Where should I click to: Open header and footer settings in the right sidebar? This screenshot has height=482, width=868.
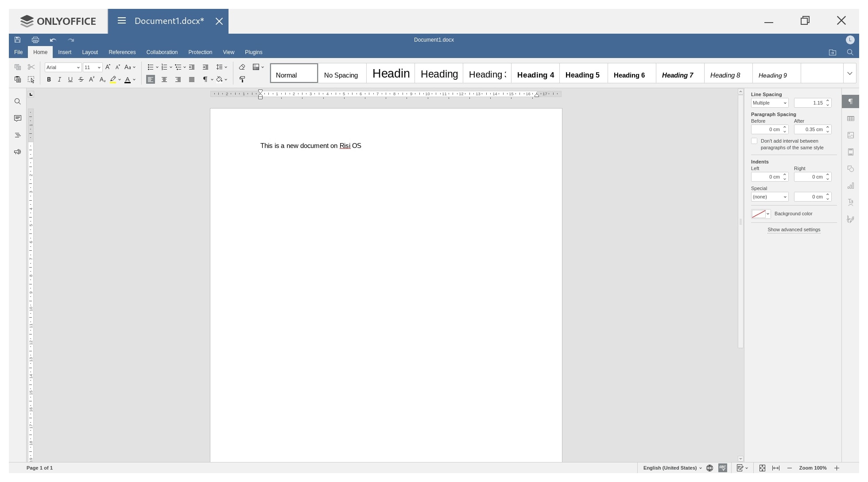pyautogui.click(x=851, y=152)
